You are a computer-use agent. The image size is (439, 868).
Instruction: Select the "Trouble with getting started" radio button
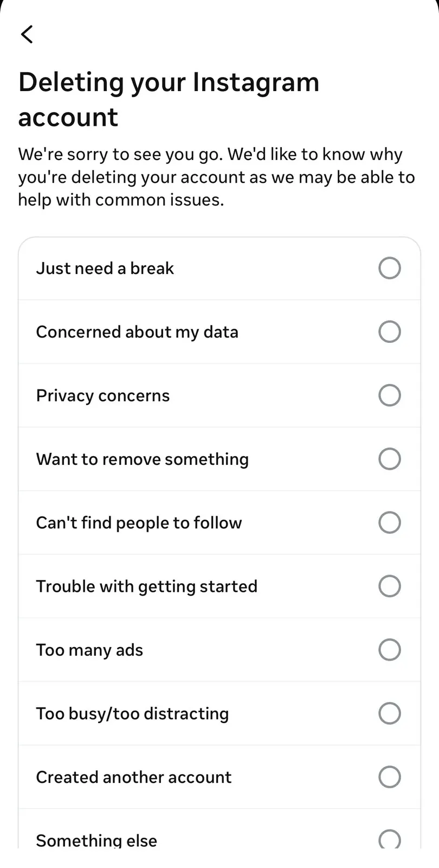click(x=390, y=586)
